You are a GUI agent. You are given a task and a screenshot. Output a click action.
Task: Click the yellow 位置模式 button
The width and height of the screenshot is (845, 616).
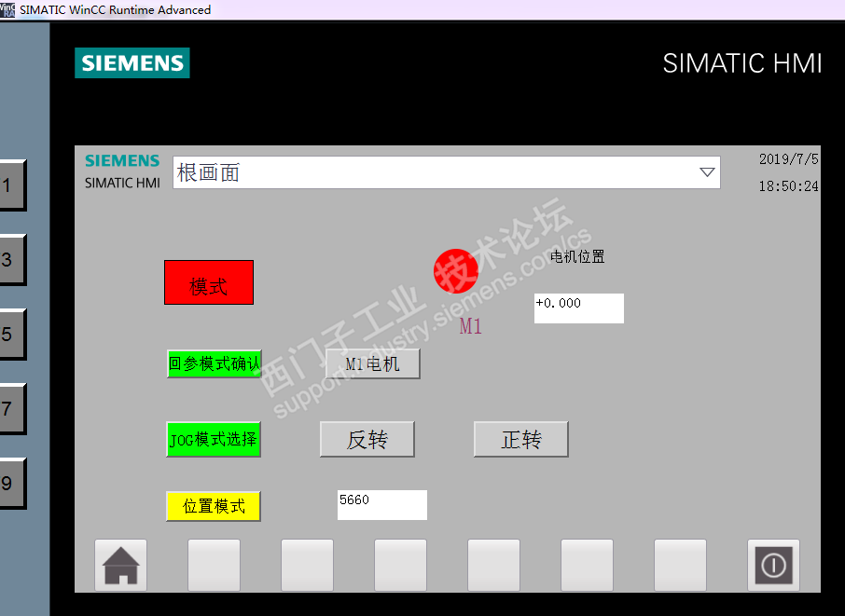[x=214, y=506]
